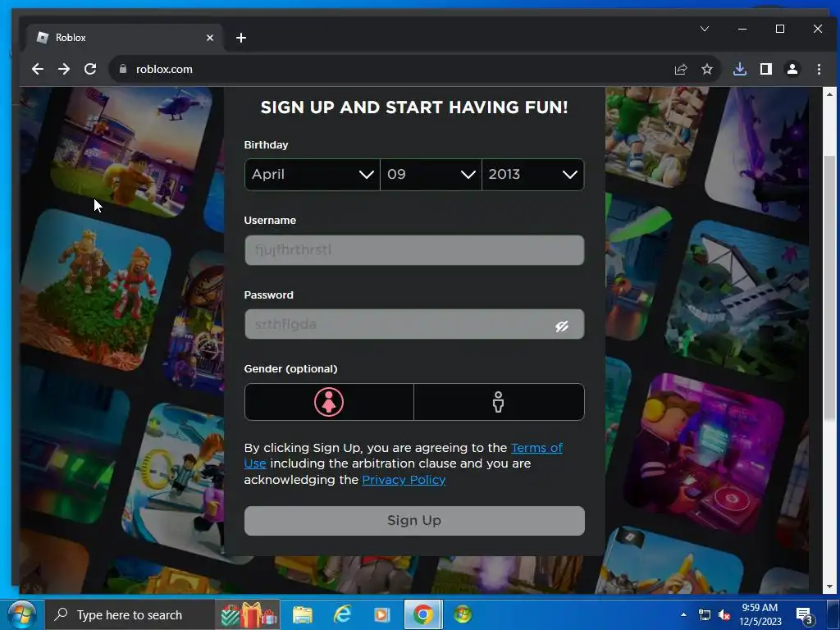Maximize the Chrome window

tap(780, 29)
